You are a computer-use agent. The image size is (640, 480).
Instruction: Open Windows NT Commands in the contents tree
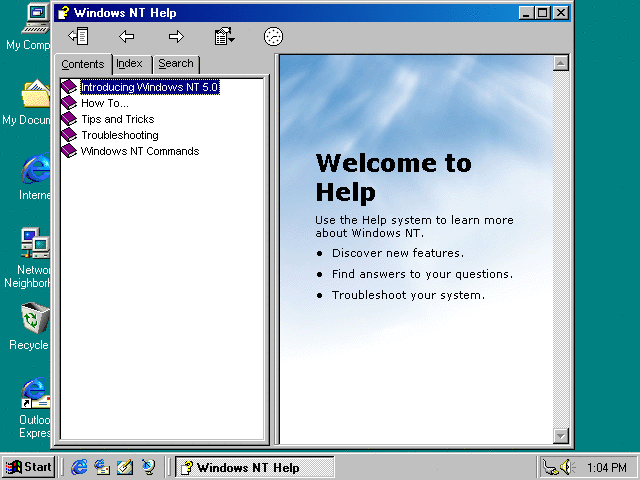[x=139, y=151]
